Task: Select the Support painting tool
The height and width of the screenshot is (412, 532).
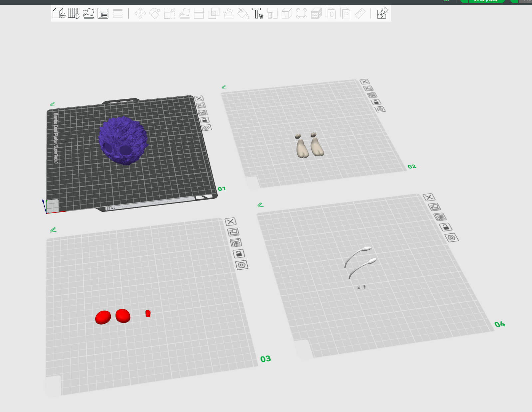Action: point(228,13)
